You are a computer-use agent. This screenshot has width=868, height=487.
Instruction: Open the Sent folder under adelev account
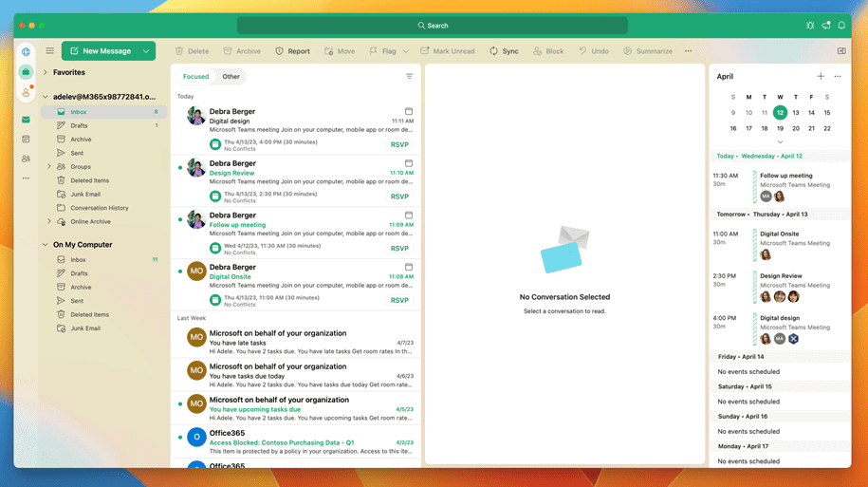click(x=104, y=153)
